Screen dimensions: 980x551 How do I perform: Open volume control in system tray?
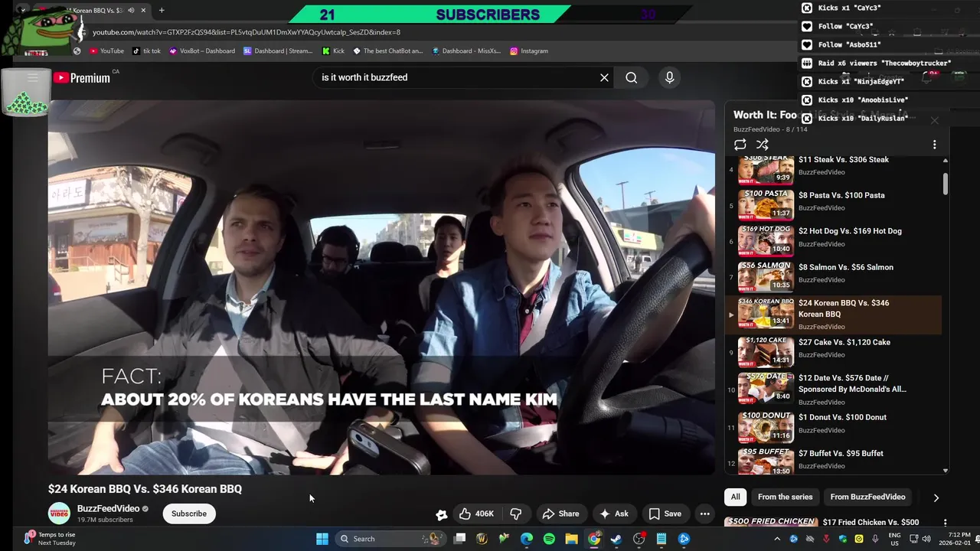pyautogui.click(x=926, y=539)
